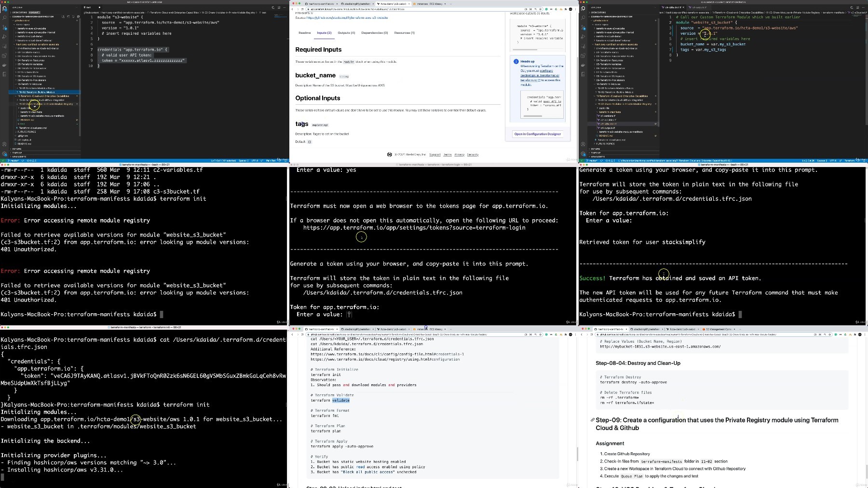
Task: Open Manage gear in the credentials-block VS Code window
Action: point(4,153)
